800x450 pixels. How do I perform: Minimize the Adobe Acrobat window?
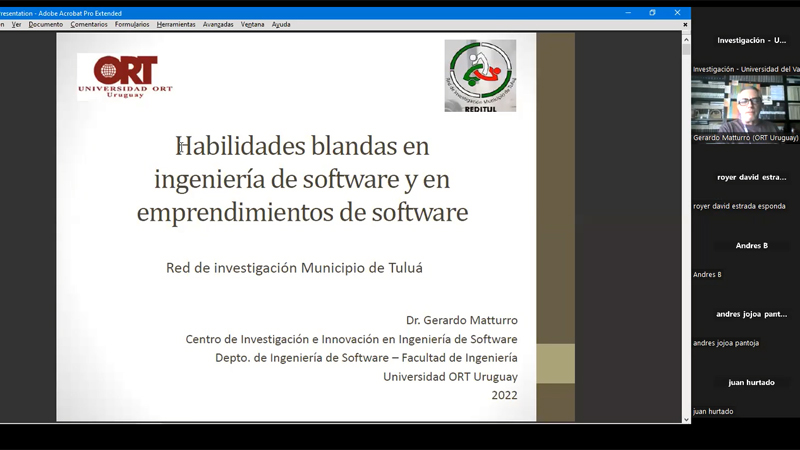tap(628, 13)
